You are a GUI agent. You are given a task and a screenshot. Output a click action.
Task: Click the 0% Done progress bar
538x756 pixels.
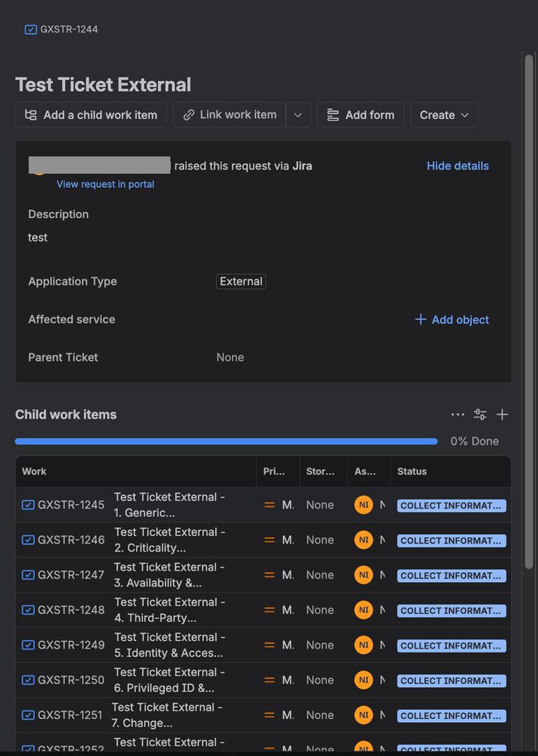pos(226,440)
